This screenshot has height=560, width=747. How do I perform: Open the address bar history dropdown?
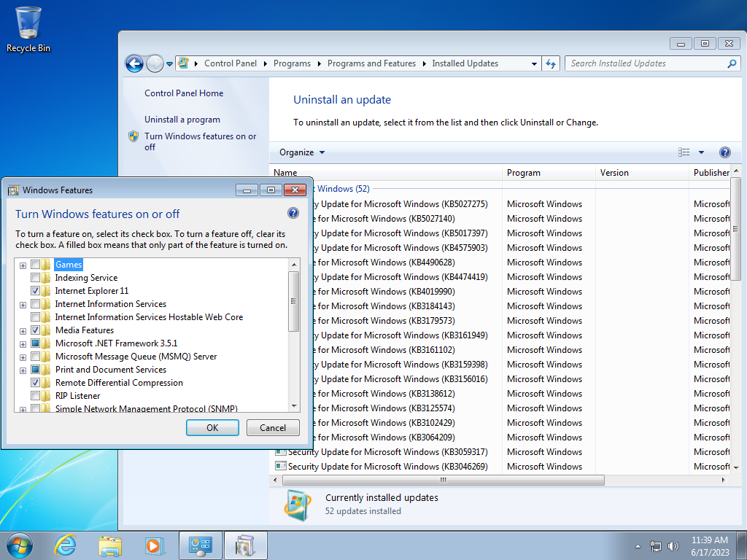pos(534,63)
